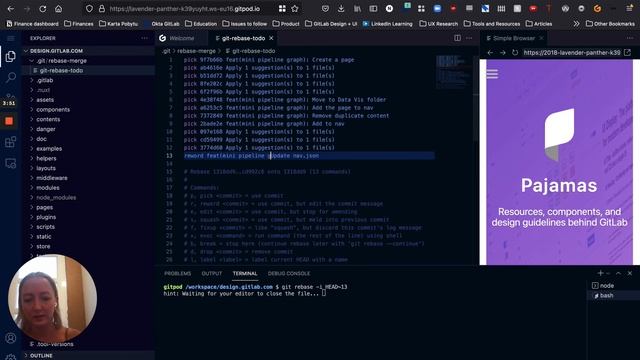Go back in Firefox browser
640x360 pixels.
(11, 9)
